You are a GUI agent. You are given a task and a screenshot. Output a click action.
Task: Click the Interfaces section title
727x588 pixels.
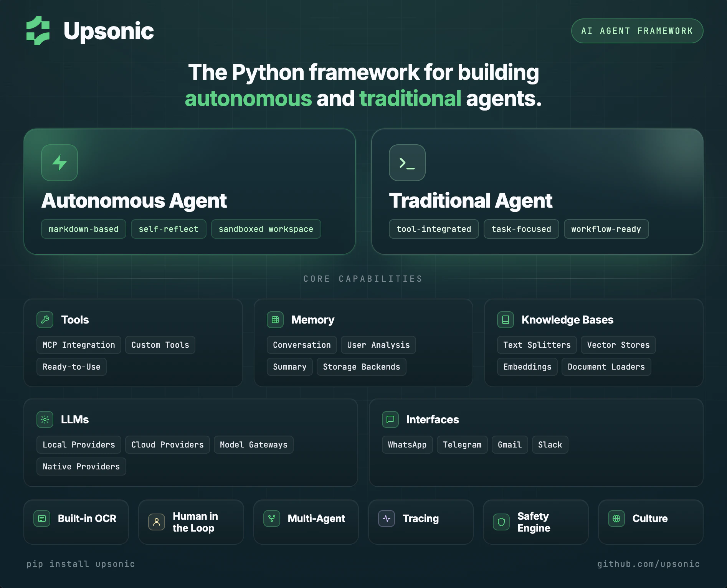pyautogui.click(x=433, y=420)
